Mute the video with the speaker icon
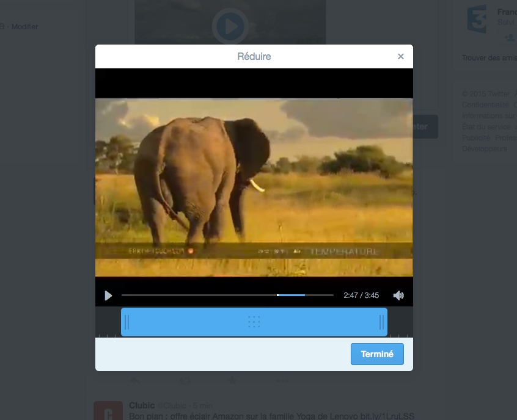This screenshot has height=420, width=517. click(x=398, y=295)
